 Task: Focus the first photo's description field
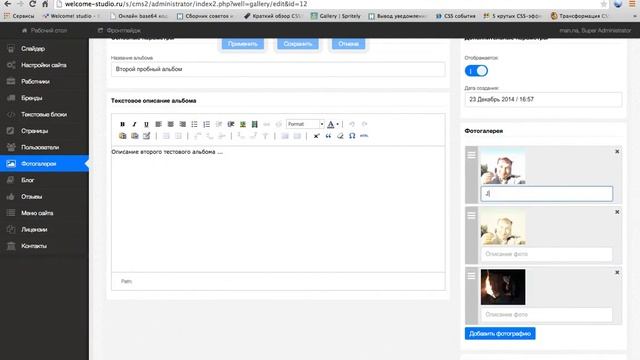coord(547,194)
